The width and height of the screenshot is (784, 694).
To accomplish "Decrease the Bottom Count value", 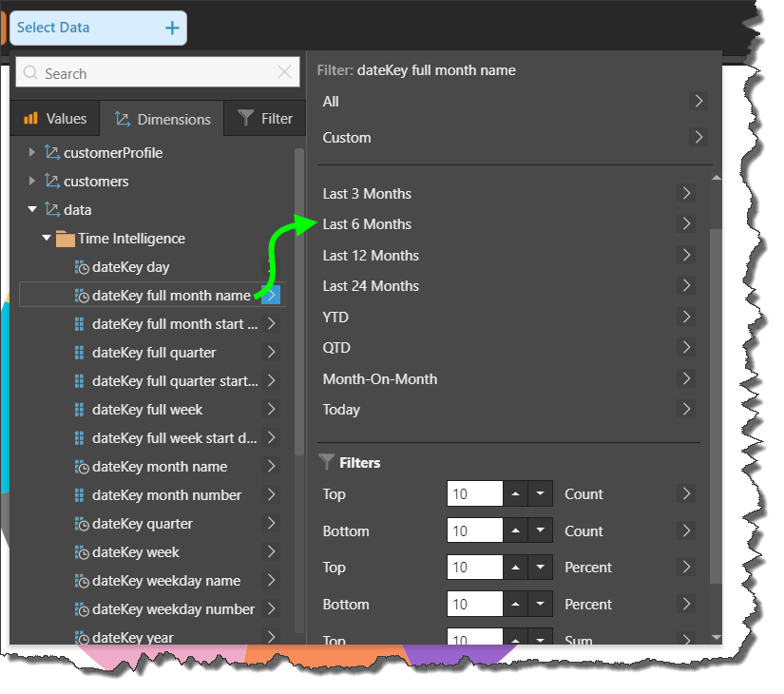I will (540, 530).
